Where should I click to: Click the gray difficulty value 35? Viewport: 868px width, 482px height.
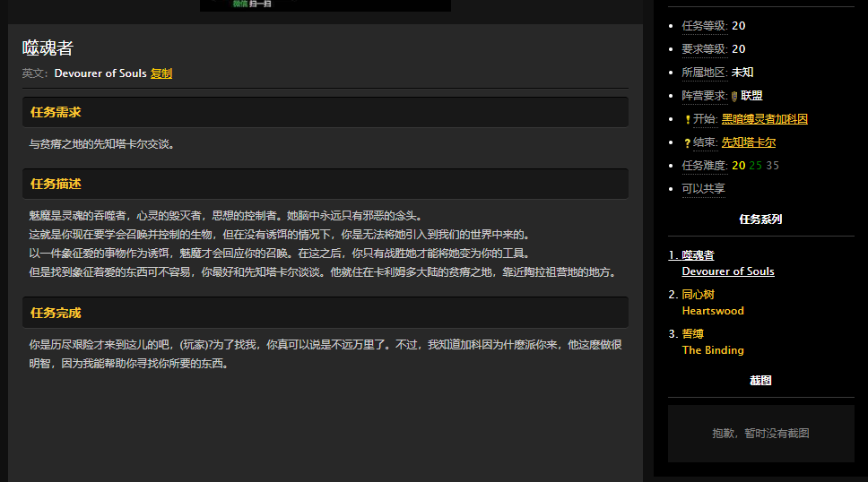[772, 166]
